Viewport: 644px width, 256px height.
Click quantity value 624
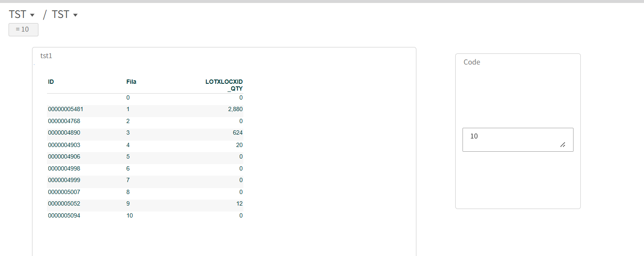(x=238, y=133)
